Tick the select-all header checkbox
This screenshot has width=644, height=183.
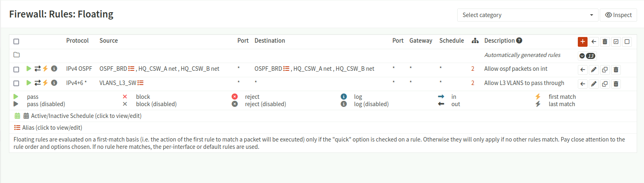click(x=16, y=41)
